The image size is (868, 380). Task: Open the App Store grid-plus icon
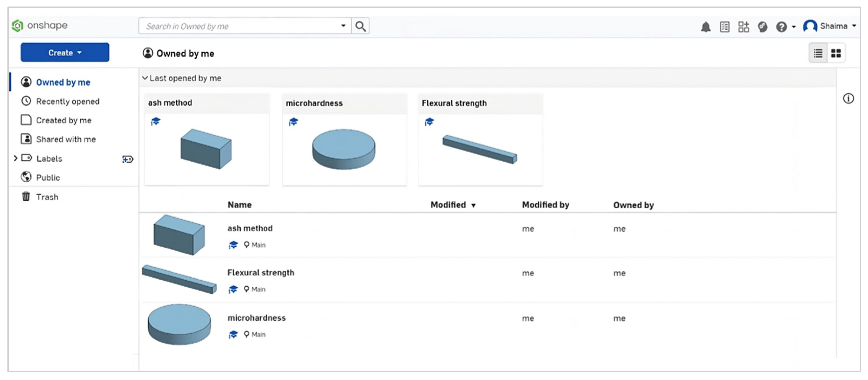click(743, 27)
